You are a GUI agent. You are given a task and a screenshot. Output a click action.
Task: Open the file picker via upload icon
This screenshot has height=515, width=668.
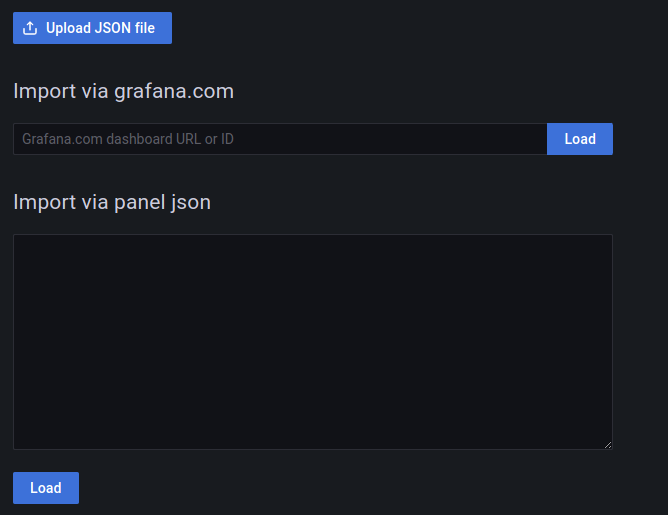pyautogui.click(x=30, y=28)
